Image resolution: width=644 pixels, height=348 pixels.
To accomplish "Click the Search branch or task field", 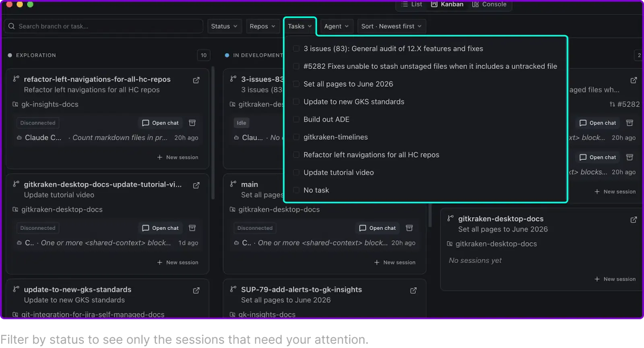I will [x=104, y=26].
